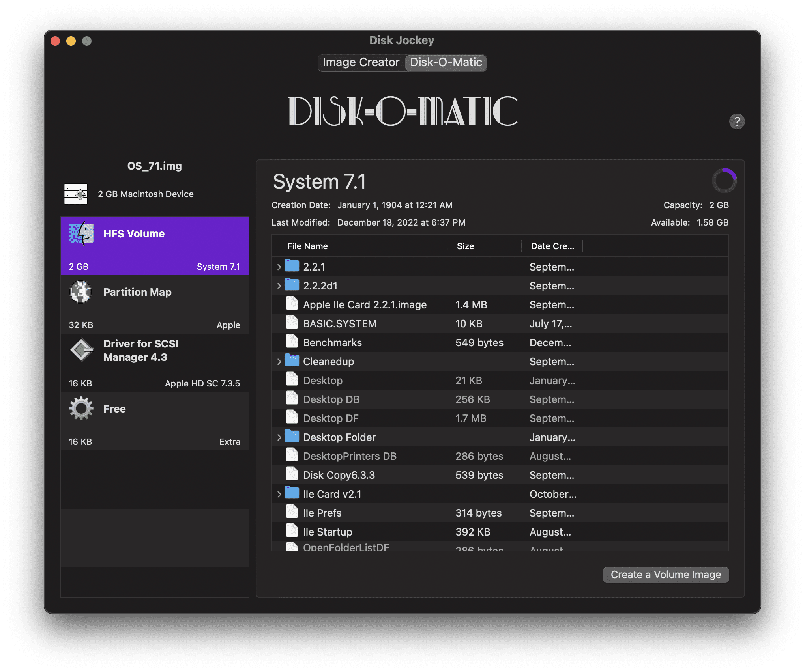Image resolution: width=805 pixels, height=672 pixels.
Task: Expand the Desktop Folder row
Action: (279, 437)
